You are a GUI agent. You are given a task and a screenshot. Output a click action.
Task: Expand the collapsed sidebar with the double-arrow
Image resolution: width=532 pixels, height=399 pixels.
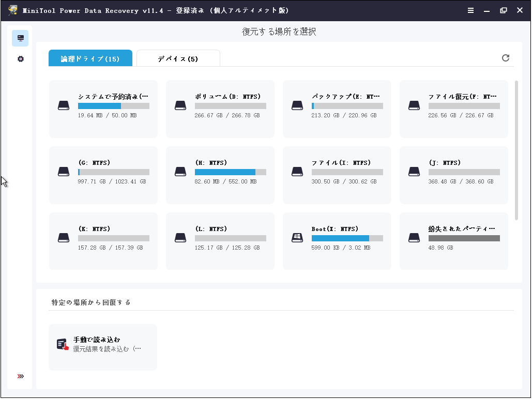20,376
